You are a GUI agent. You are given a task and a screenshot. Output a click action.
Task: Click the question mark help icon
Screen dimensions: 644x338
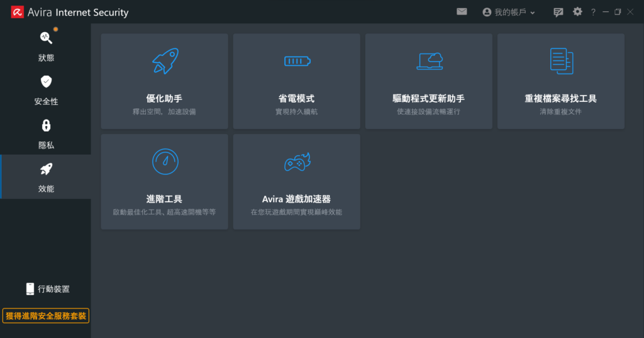point(593,12)
